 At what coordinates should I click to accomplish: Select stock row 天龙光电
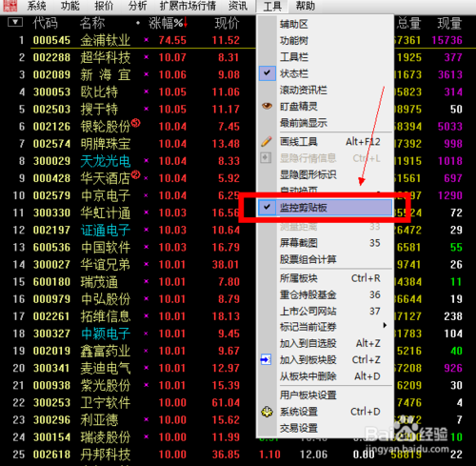pos(105,161)
